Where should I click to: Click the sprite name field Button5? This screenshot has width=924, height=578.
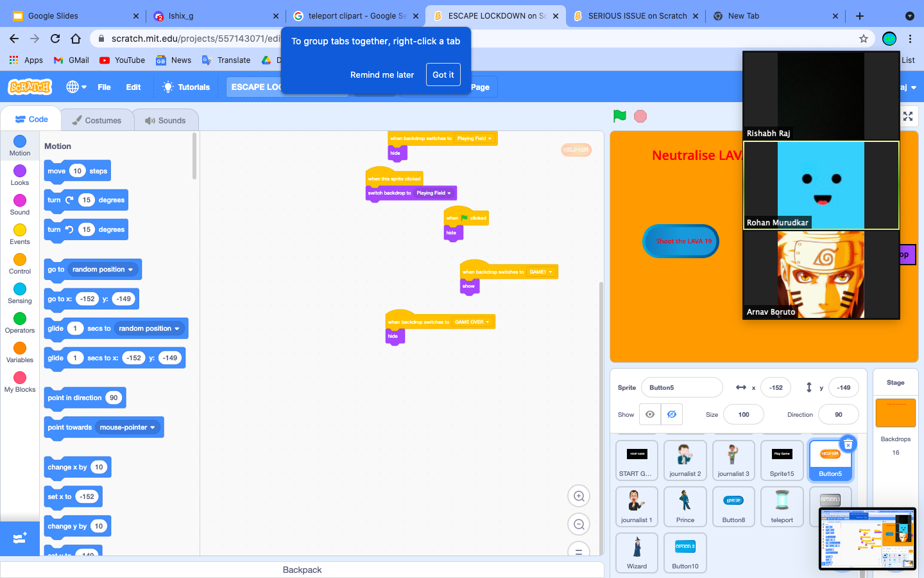click(681, 387)
